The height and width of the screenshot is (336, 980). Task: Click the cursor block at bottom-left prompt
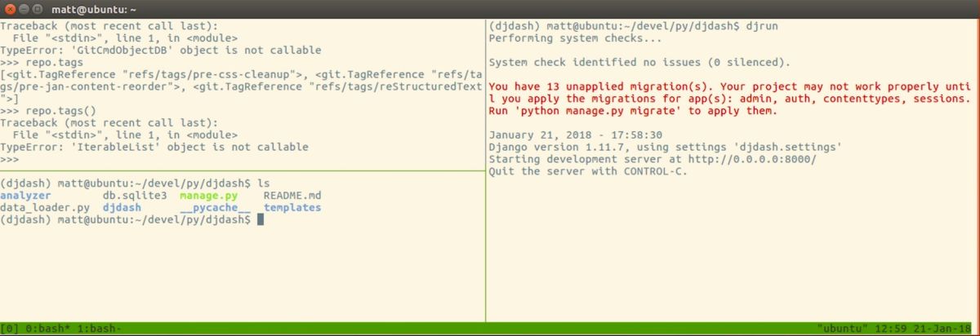(x=261, y=219)
